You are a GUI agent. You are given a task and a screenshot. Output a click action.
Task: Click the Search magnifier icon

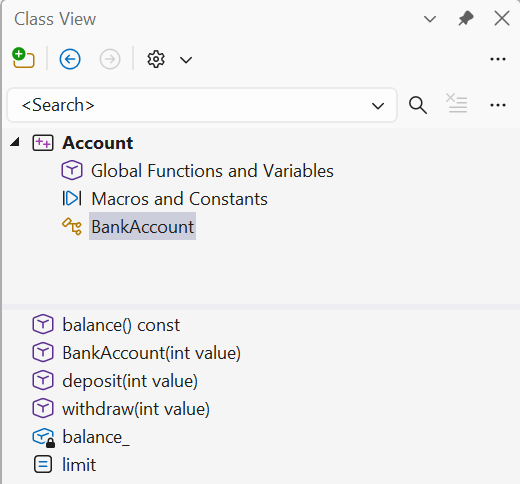click(418, 105)
